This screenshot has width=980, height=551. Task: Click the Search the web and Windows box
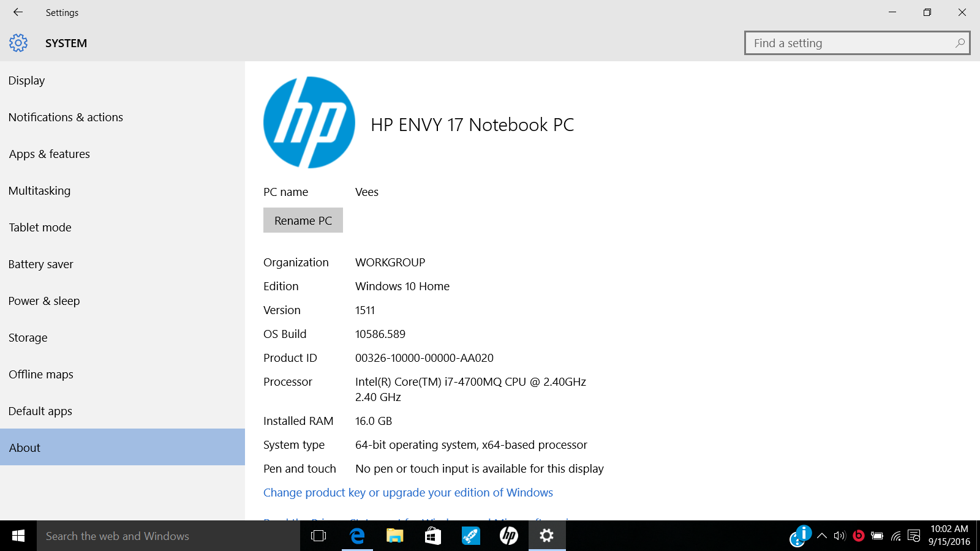[168, 536]
